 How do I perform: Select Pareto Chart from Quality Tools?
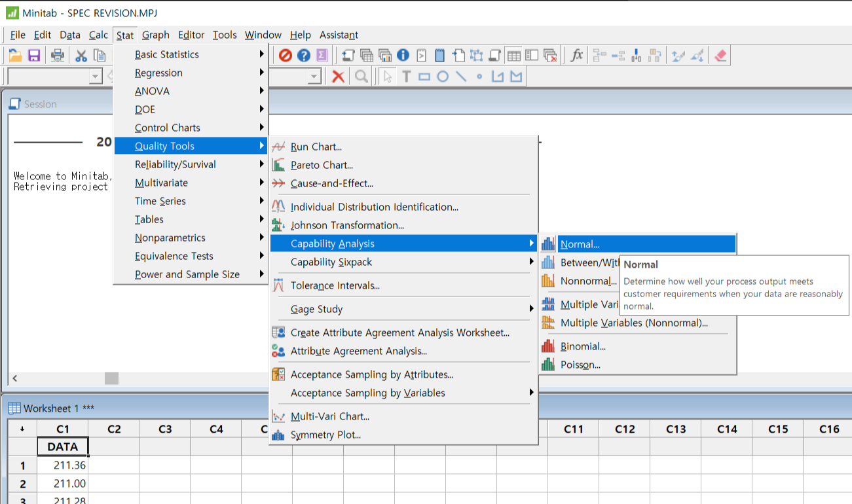(x=403, y=165)
